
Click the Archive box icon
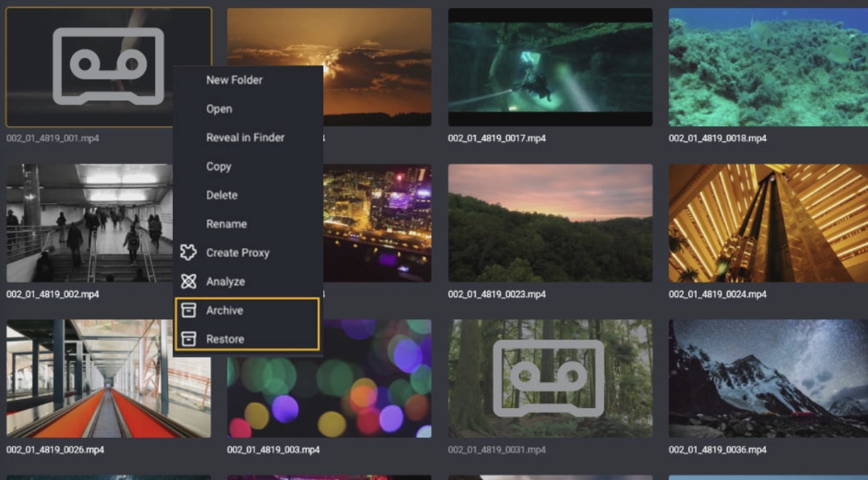188,310
